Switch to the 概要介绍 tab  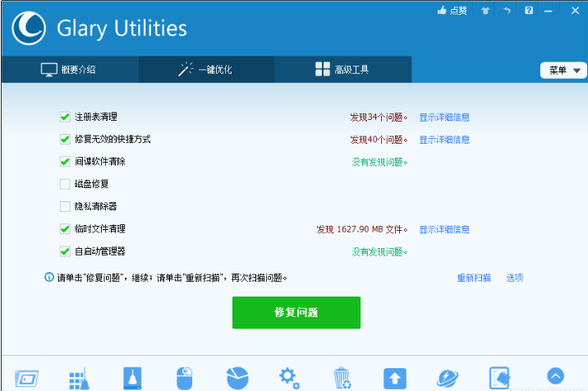[69, 70]
